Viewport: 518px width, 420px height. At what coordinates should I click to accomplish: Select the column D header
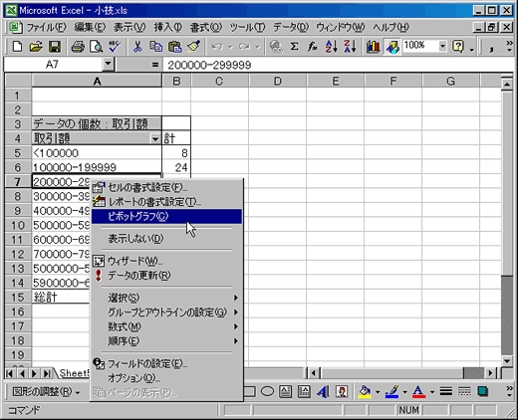pos(277,81)
